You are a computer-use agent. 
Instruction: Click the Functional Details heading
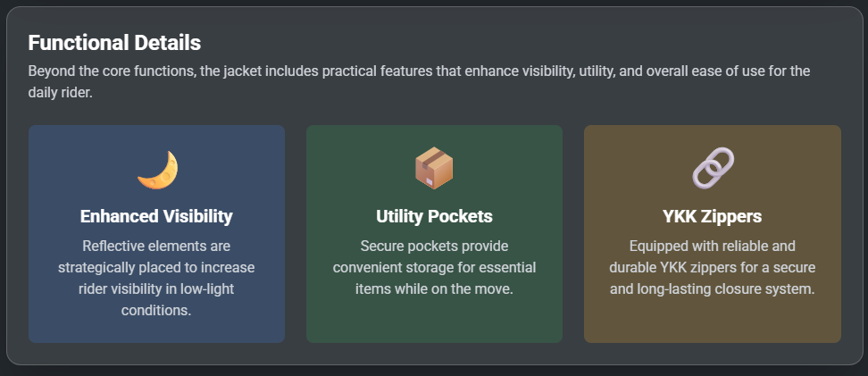[x=114, y=43]
